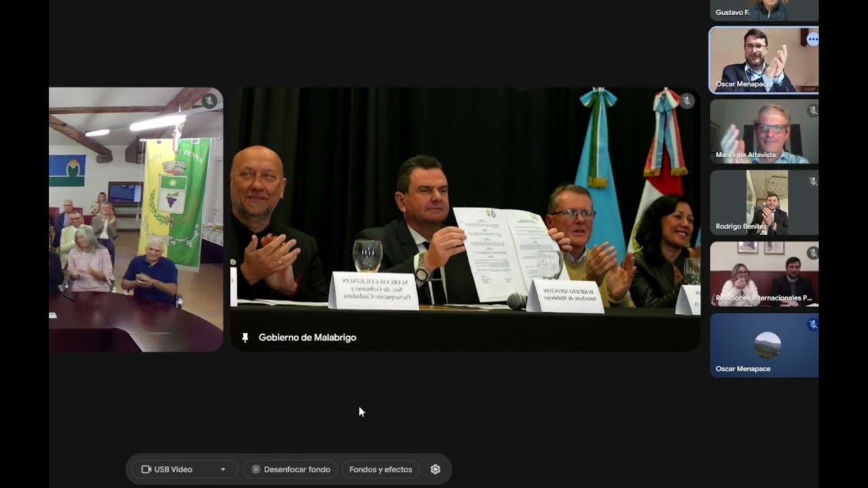Screen dimensions: 868x488
Task: Select Rodrigo Benitez participant tile
Action: [764, 203]
